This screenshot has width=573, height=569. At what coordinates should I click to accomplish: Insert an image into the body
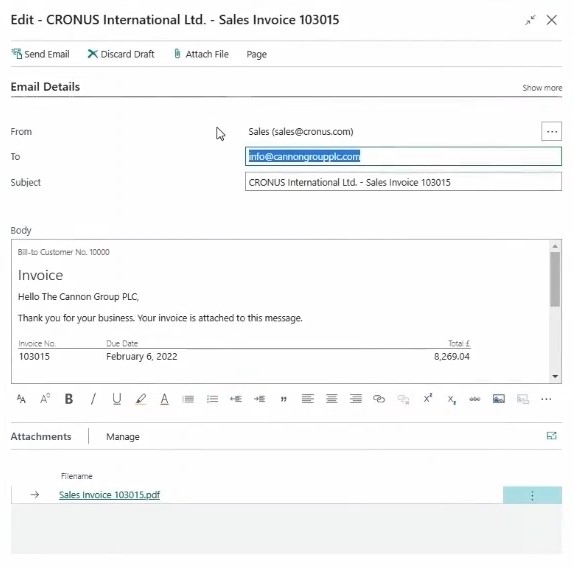[x=499, y=399]
